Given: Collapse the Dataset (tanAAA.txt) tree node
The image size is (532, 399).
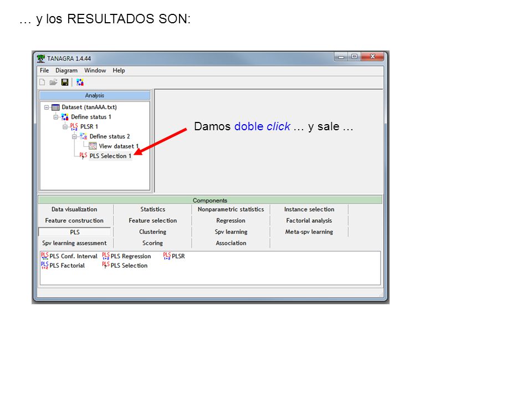Looking at the screenshot, I should (47, 108).
